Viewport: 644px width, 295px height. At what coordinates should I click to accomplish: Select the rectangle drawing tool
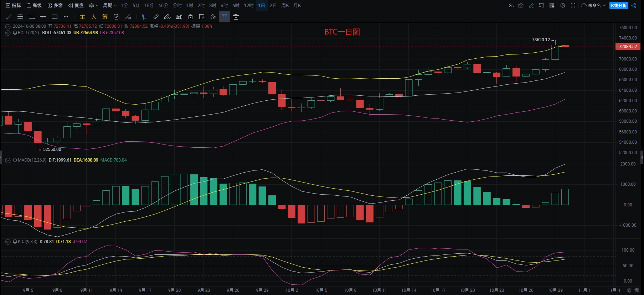(55, 17)
